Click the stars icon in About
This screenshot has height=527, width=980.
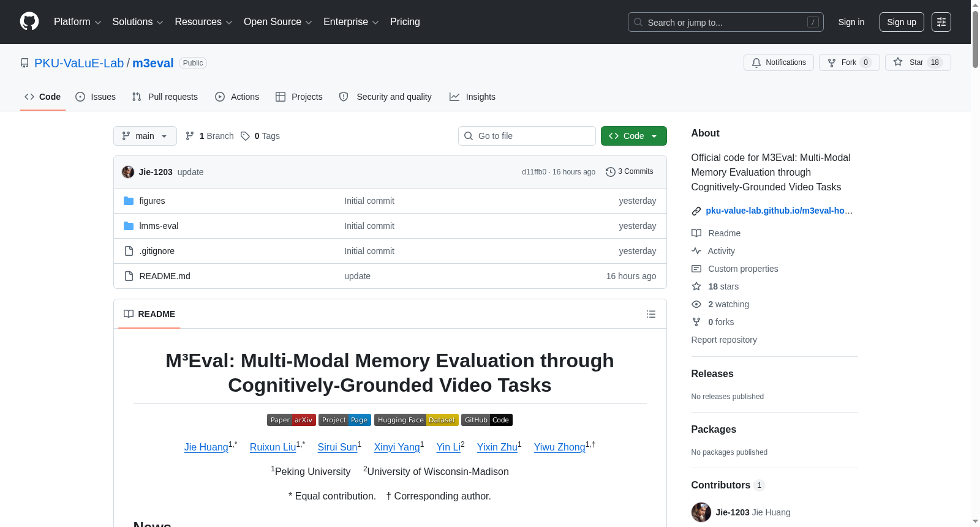696,286
